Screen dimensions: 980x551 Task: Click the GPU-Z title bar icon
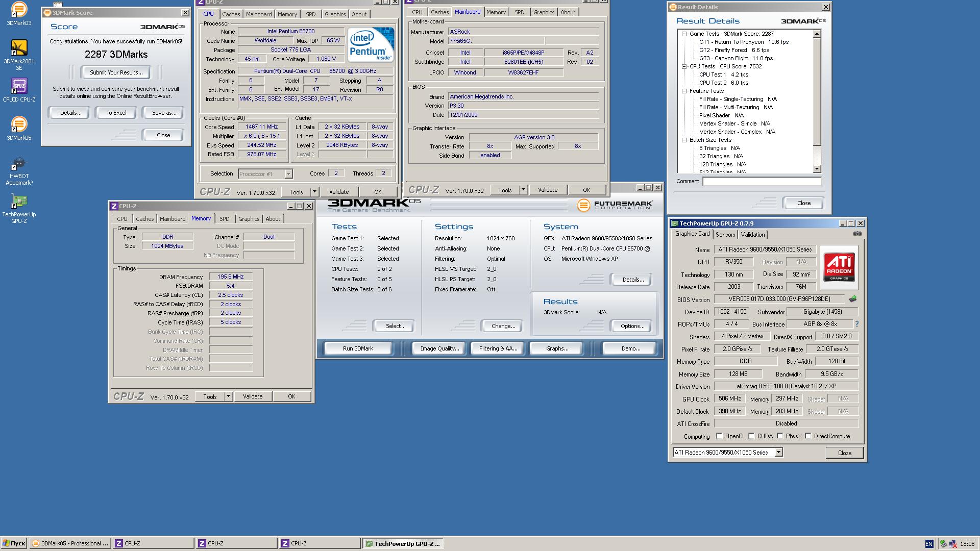[674, 223]
